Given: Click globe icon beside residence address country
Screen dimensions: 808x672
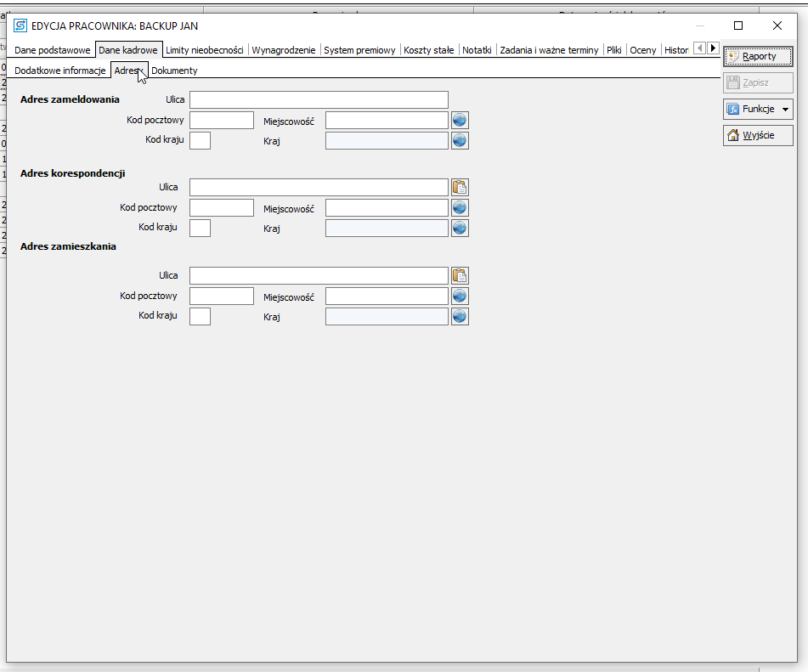Looking at the screenshot, I should click(460, 316).
